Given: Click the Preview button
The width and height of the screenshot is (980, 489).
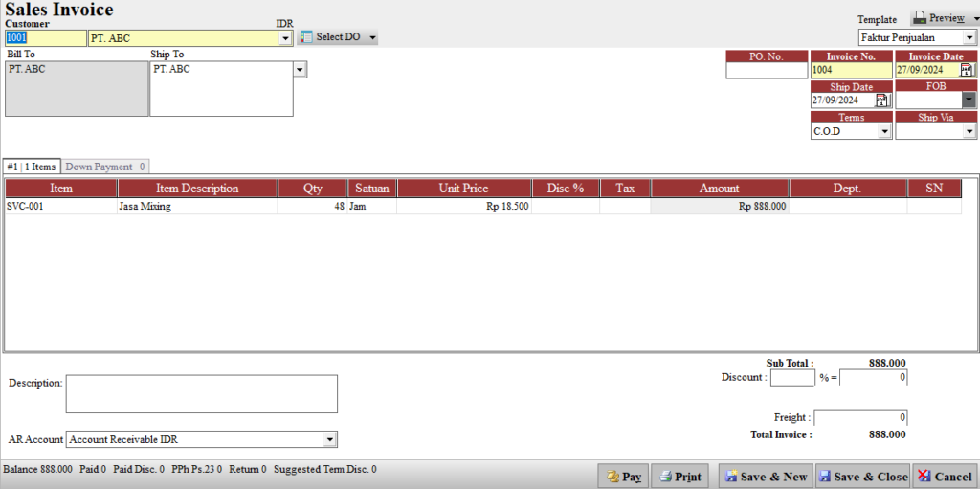Looking at the screenshot, I should coord(941,18).
